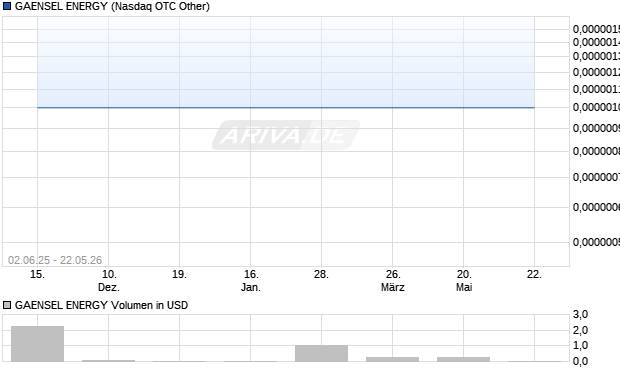The image size is (620, 371).
Task: Click the gray volume legend square
Action: (7, 305)
